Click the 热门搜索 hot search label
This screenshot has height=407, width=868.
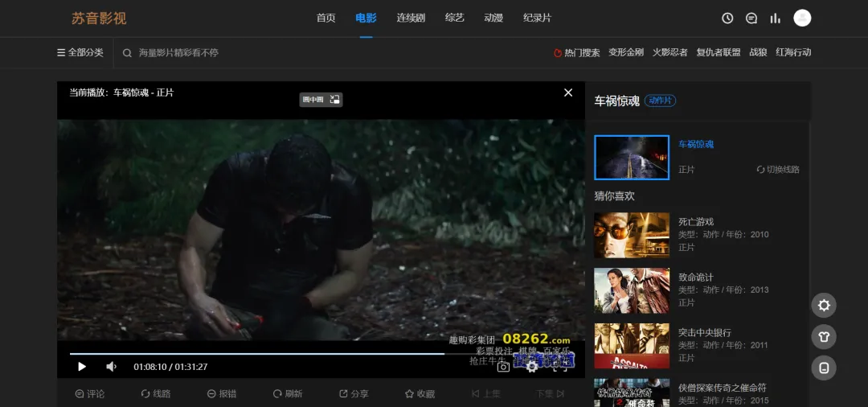[577, 52]
